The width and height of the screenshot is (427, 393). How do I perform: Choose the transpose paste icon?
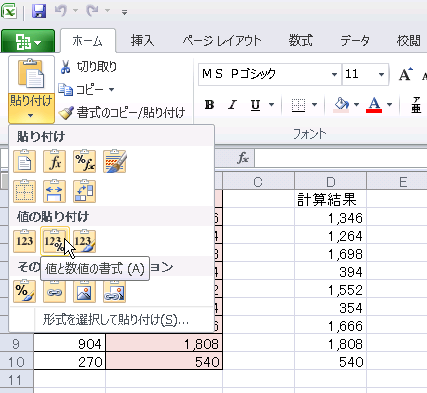coord(84,191)
